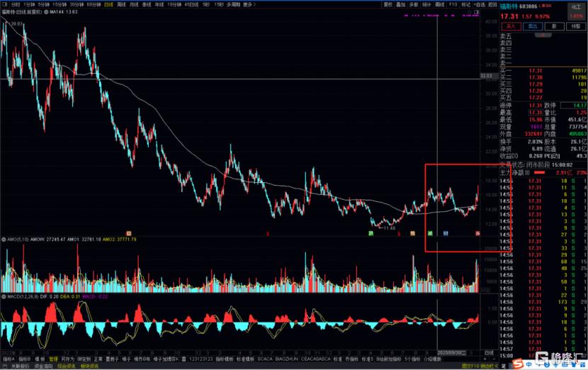This screenshot has height=370, width=588.
Task: Open the 画线 drawing tools
Action: coord(440,4)
